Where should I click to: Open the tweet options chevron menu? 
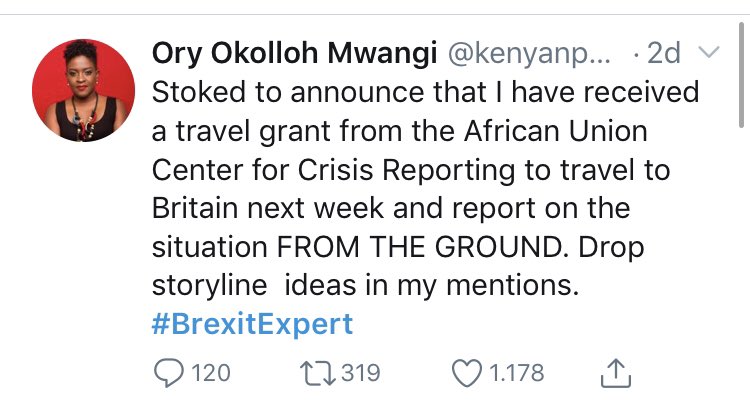(x=708, y=52)
